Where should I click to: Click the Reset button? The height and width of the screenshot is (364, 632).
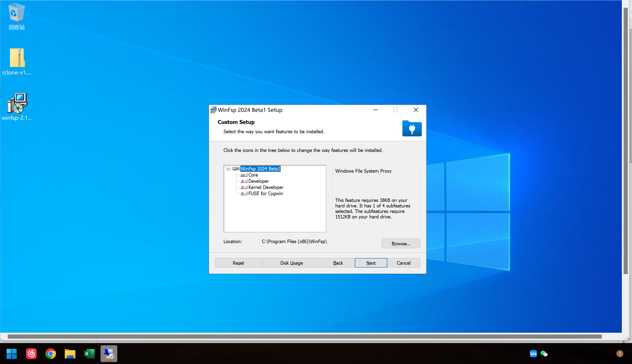(x=238, y=263)
